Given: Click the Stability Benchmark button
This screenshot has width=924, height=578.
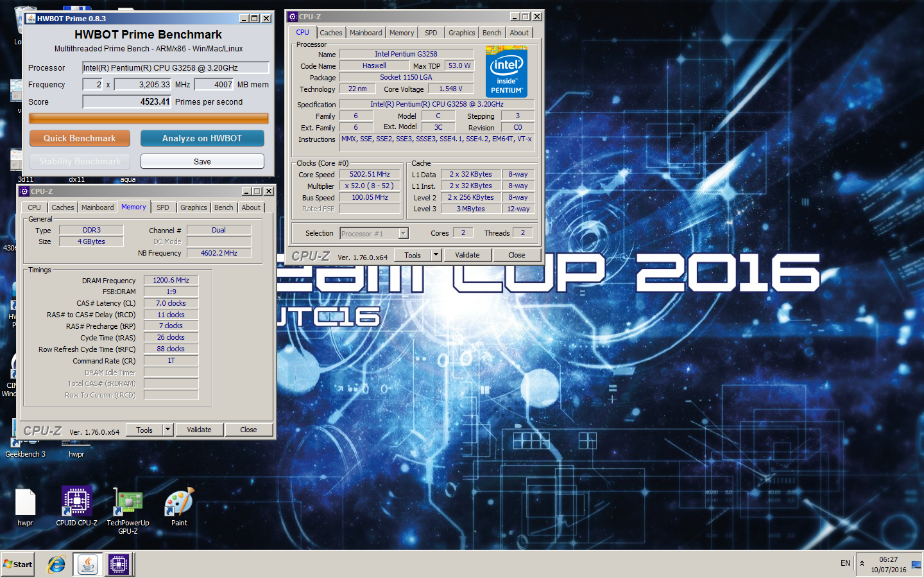Looking at the screenshot, I should point(80,161).
